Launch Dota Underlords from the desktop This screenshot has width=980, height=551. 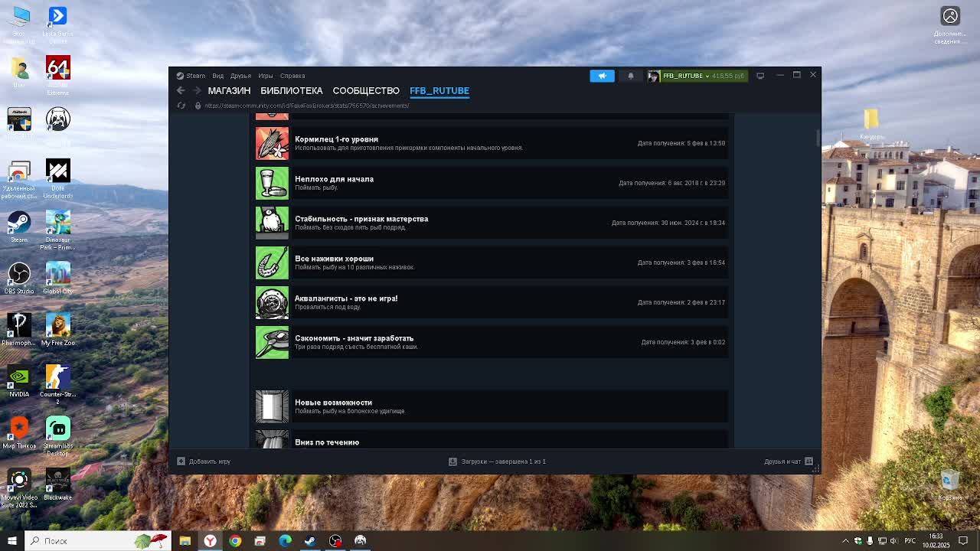[58, 178]
